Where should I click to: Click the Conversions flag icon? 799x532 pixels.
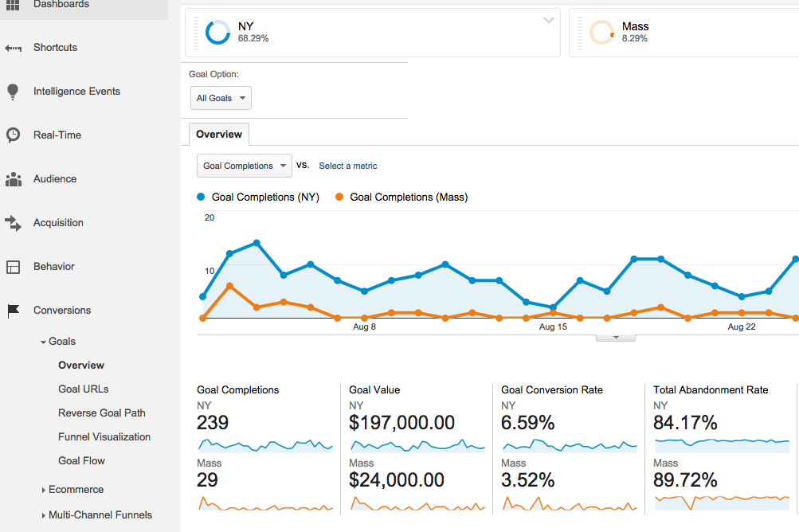pyautogui.click(x=13, y=311)
